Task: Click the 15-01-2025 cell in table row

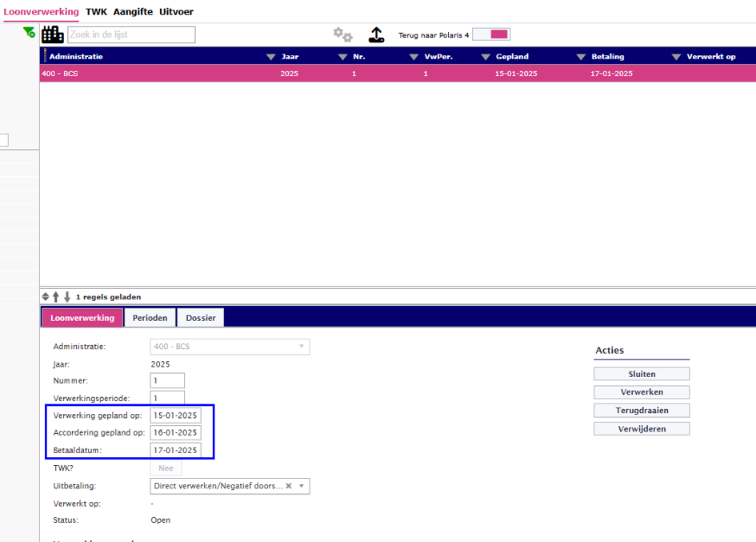Action: pyautogui.click(x=516, y=74)
